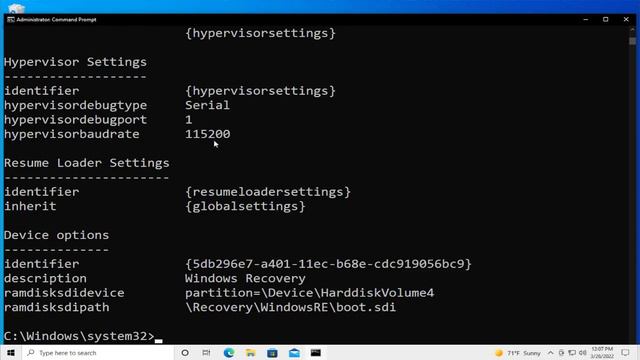Close the Command Prompt window
This screenshot has height=360, width=640.
pos(626,19)
